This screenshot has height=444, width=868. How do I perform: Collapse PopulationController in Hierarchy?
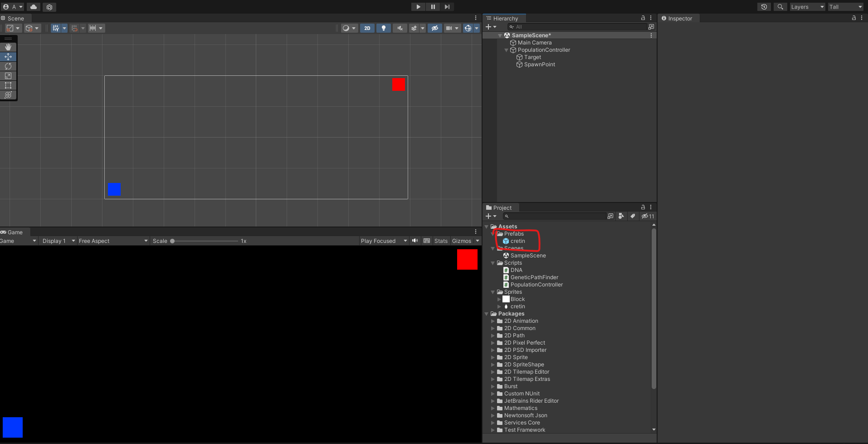pyautogui.click(x=507, y=50)
